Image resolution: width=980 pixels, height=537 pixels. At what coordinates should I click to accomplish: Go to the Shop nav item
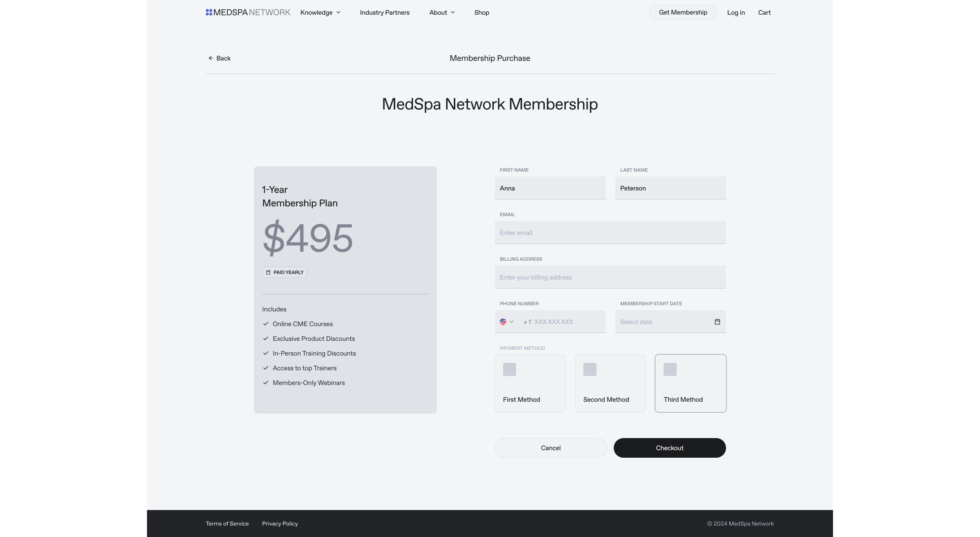coord(482,12)
